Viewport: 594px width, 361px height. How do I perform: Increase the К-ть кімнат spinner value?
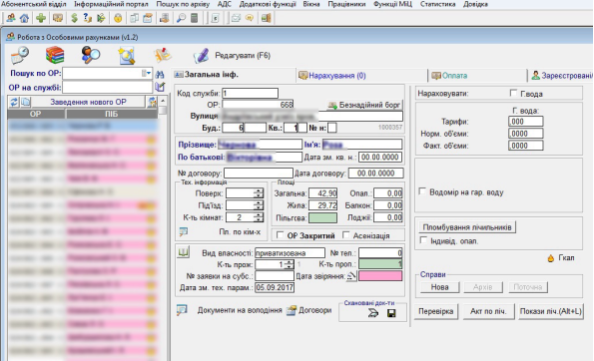click(259, 215)
